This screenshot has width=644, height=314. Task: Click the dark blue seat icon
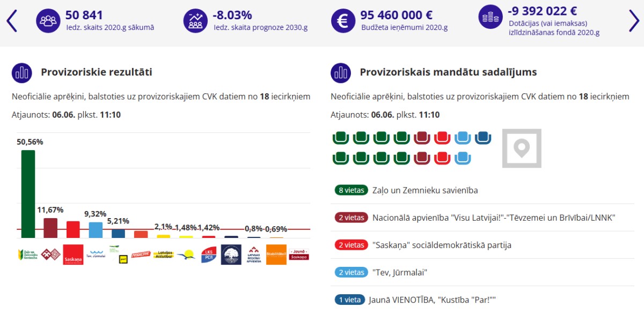click(x=483, y=138)
